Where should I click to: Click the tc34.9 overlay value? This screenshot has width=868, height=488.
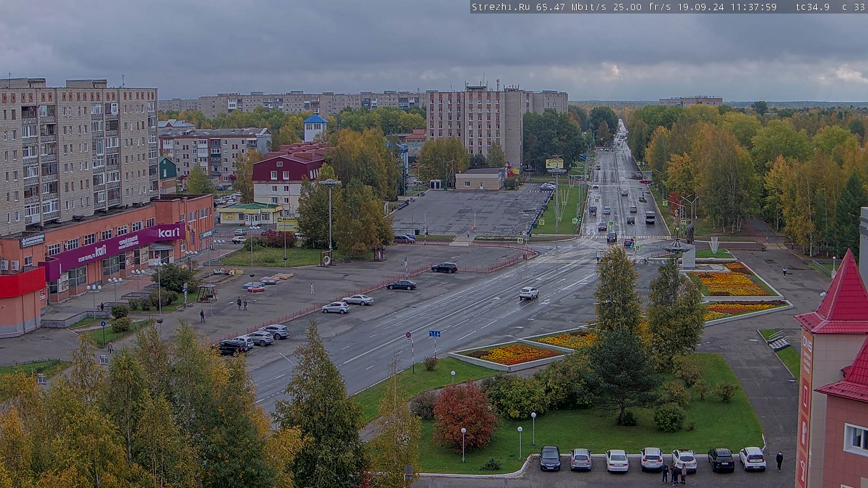coord(812,7)
